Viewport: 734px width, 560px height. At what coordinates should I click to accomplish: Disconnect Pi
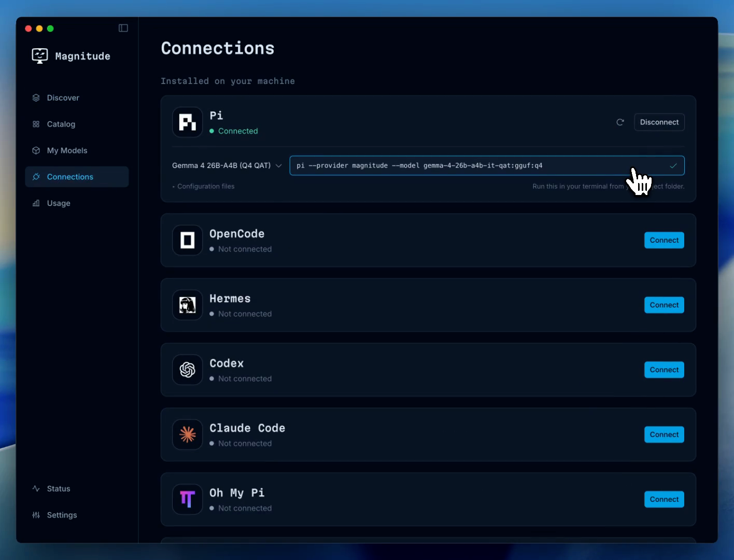tap(659, 122)
